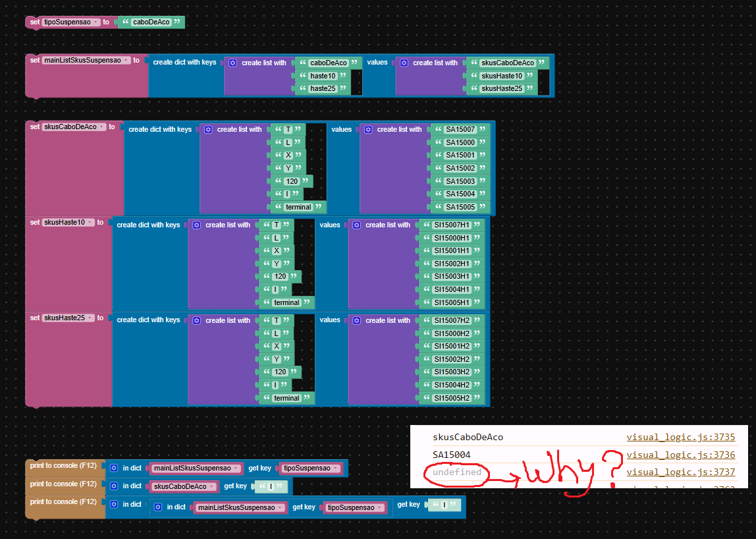
Task: Follow the visual_logic.js:3736 link
Action: coord(681,455)
